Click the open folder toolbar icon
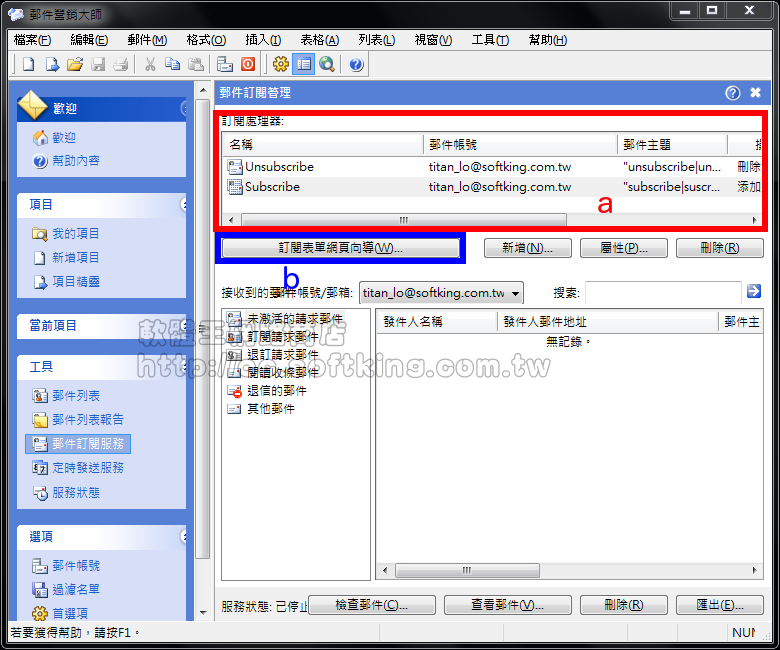 point(74,65)
